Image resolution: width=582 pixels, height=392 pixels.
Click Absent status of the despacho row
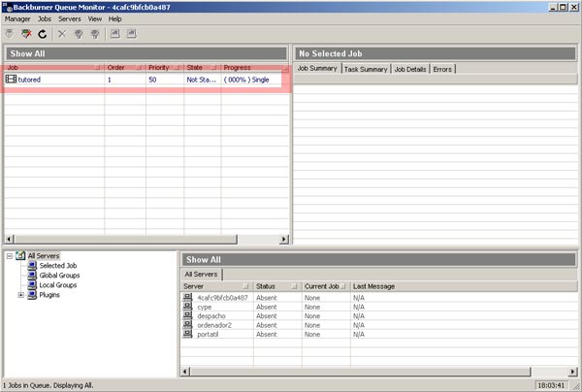tap(266, 316)
